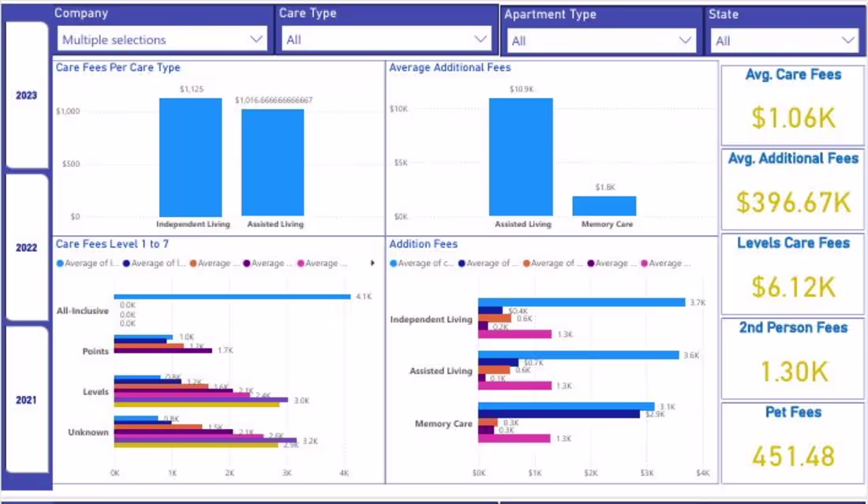
Task: Select the Avg. Care Fees KPI card
Action: click(x=792, y=103)
